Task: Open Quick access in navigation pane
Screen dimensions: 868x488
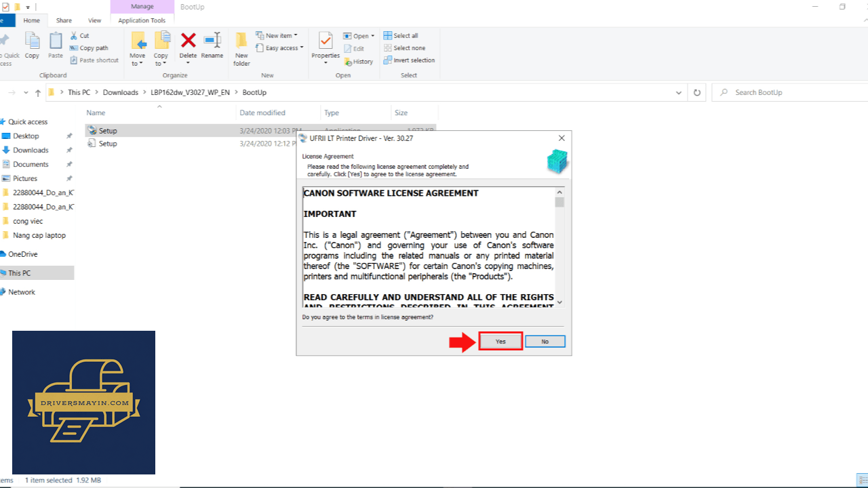Action: (x=28, y=122)
